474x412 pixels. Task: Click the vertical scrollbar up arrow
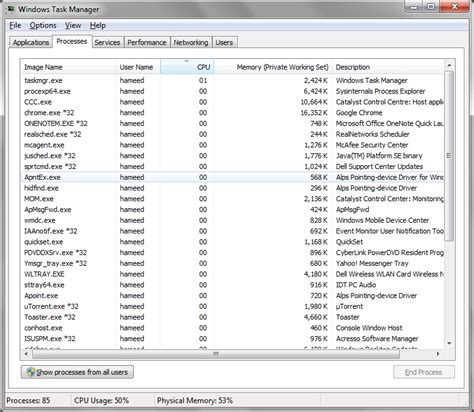coord(449,65)
